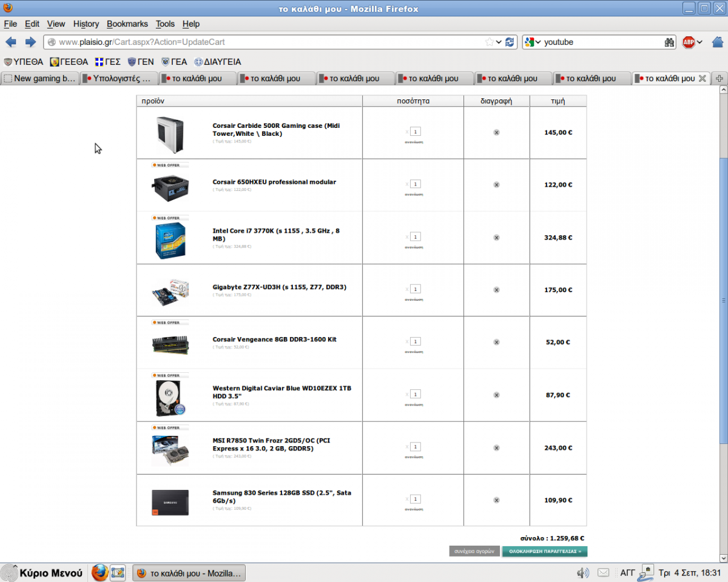Image resolution: width=728 pixels, height=582 pixels.
Task: Open the Edit menu
Action: (x=32, y=24)
